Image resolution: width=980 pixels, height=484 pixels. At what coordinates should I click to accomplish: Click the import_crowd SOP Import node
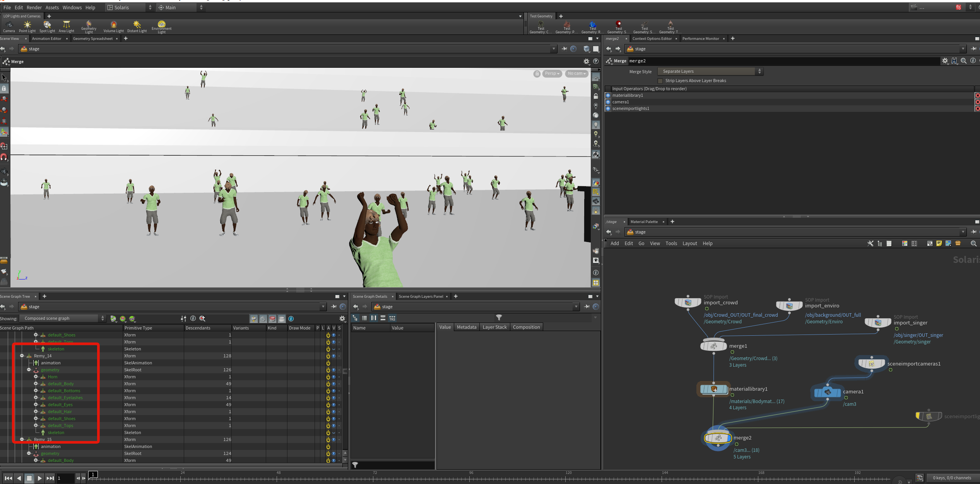(688, 302)
